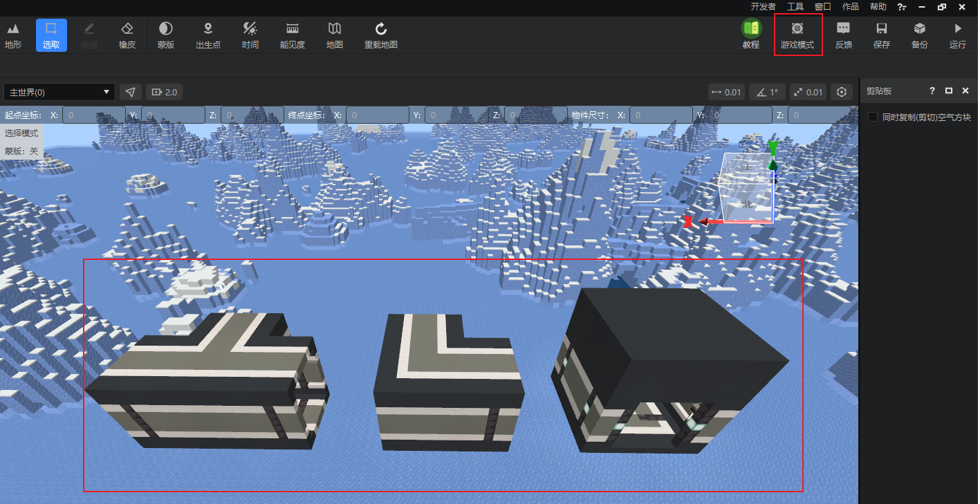Screen dimensions: 980x504
Task: Click the middle L-striped block structure
Action: point(449,382)
